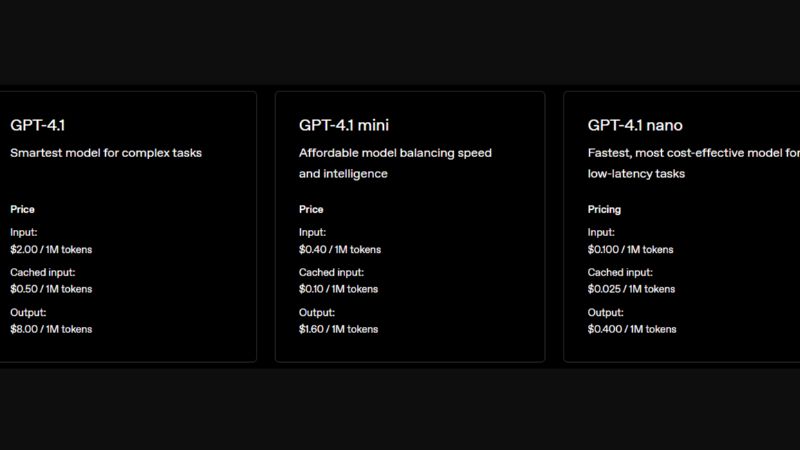
Task: Click the "Price" label in GPT-4.1 mini card
Action: 311,210
